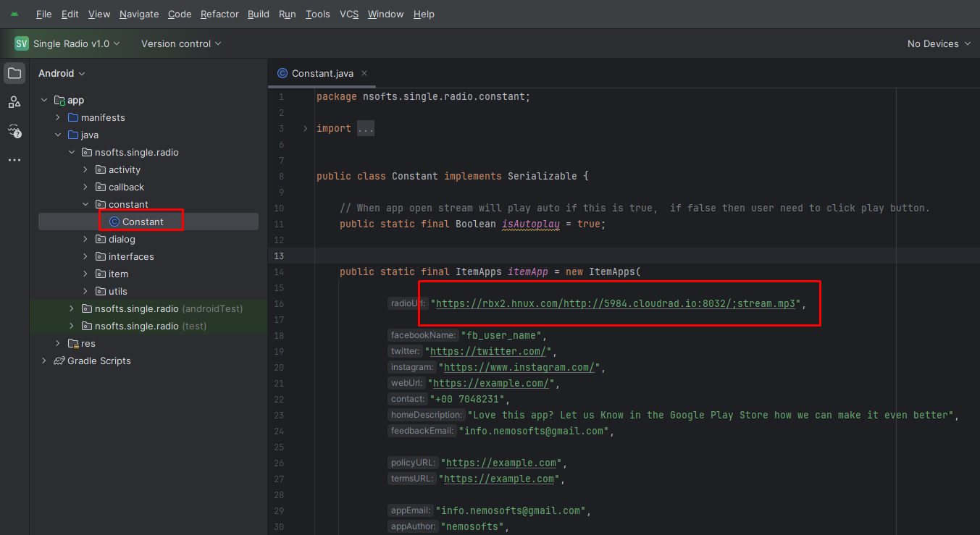Click the radio stream URL on line 16
Viewport: 980px width, 535px height.
click(615, 303)
